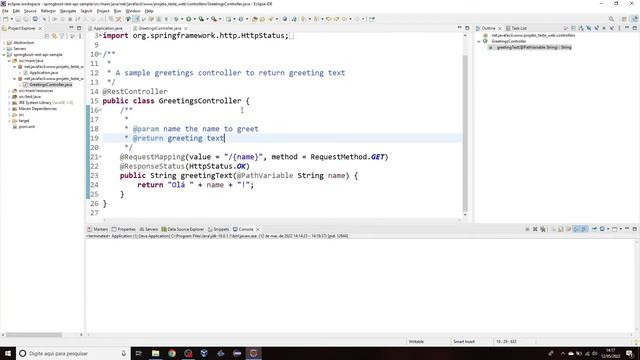Open the File menu
Viewport: 640px width, 360px height.
tap(5, 11)
